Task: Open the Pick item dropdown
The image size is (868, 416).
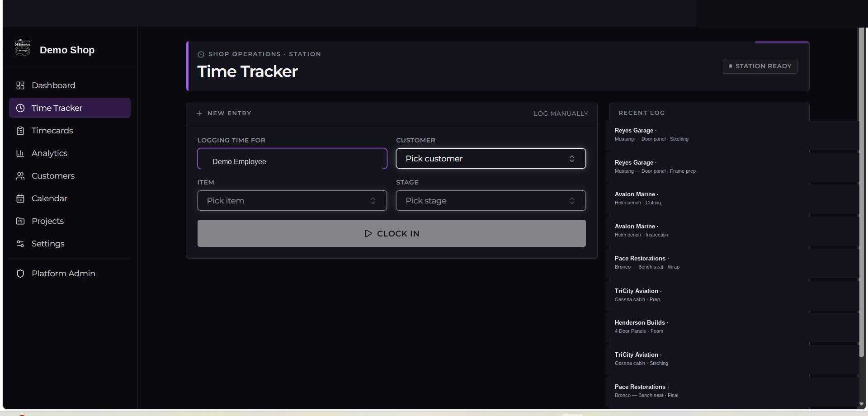Action: click(x=292, y=201)
